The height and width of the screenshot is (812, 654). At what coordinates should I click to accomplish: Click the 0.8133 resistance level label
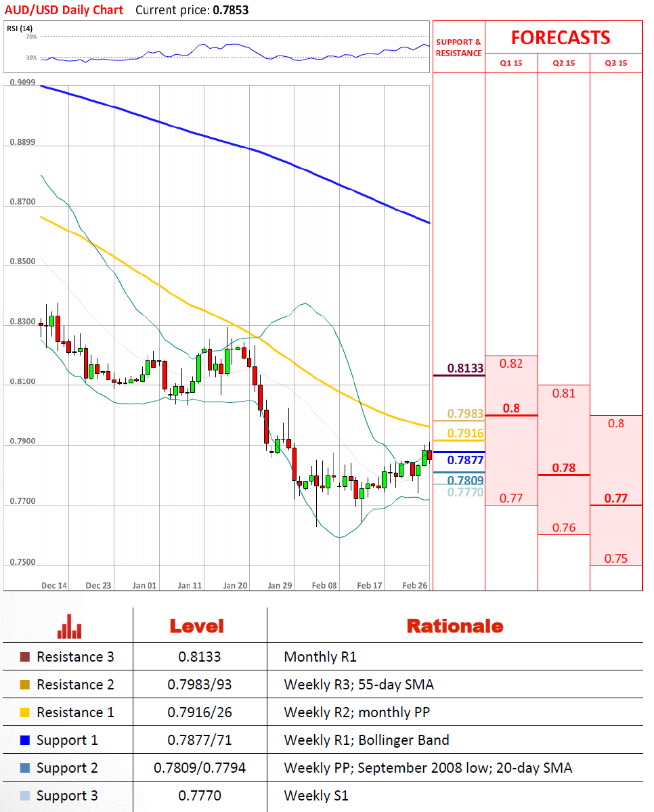(465, 368)
